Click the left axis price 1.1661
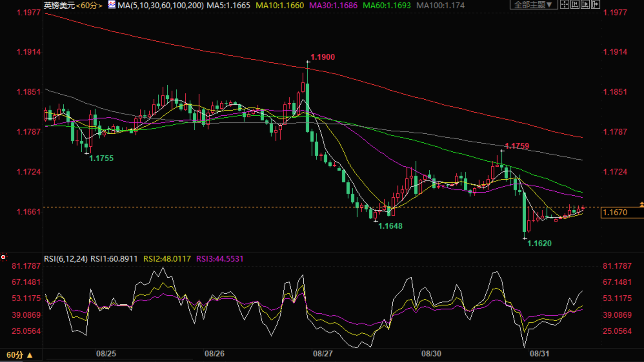The width and height of the screenshot is (644, 362). [x=29, y=212]
